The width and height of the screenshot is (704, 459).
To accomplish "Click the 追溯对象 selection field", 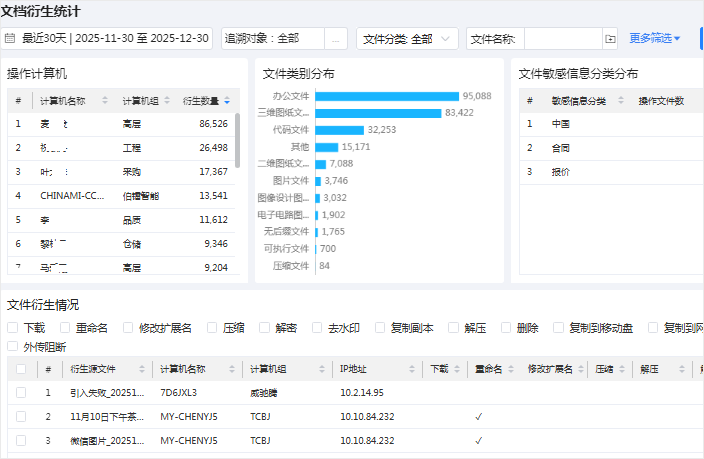I will coord(273,39).
